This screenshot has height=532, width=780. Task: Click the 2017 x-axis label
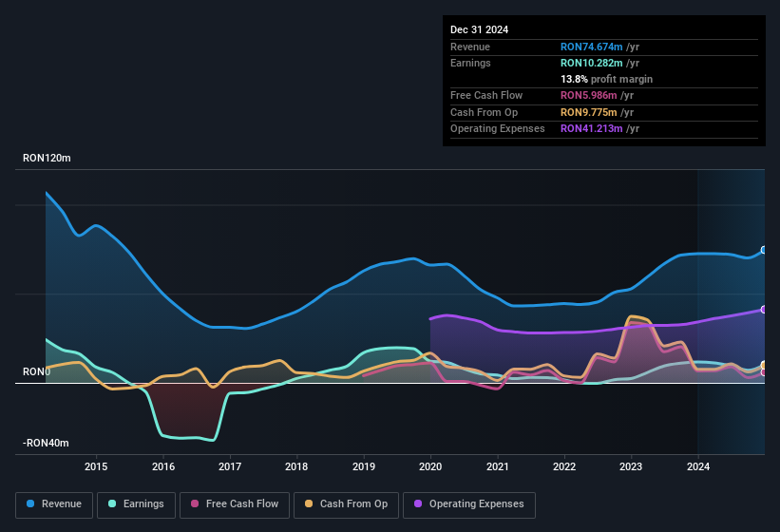point(230,466)
